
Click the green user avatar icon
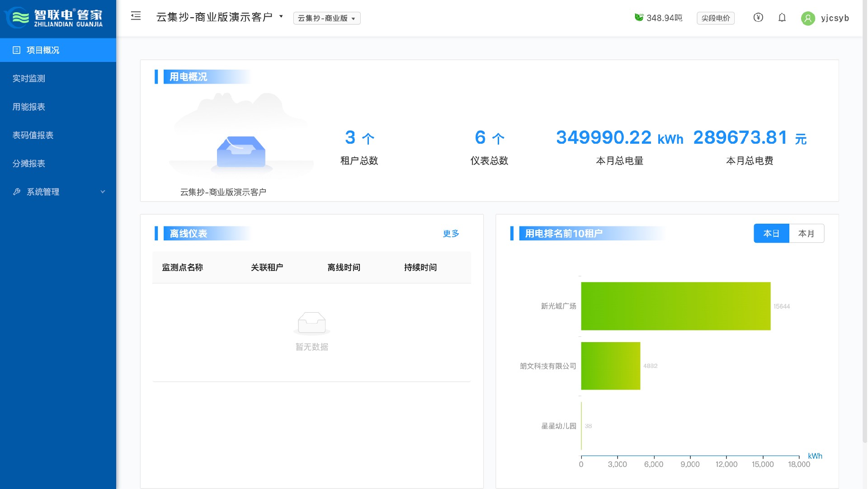tap(808, 18)
